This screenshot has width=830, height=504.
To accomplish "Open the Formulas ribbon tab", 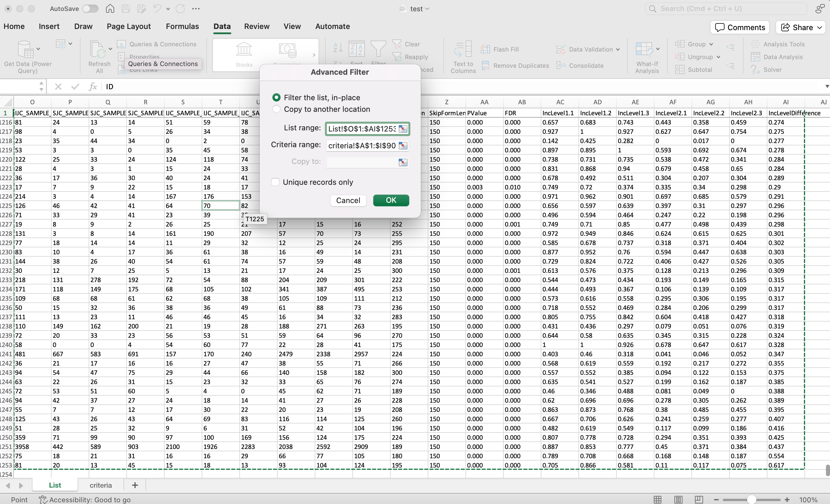I will click(182, 26).
